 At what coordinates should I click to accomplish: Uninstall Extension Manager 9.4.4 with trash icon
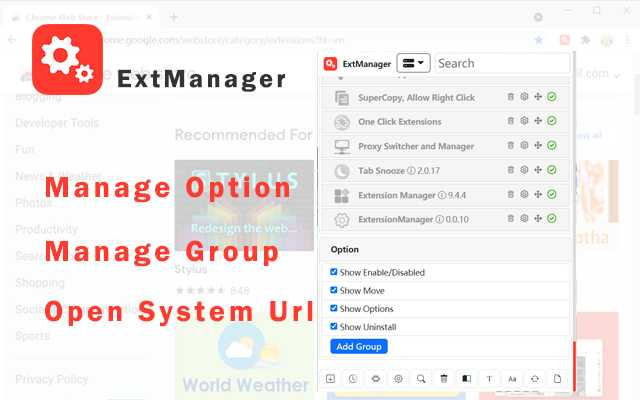tap(511, 194)
